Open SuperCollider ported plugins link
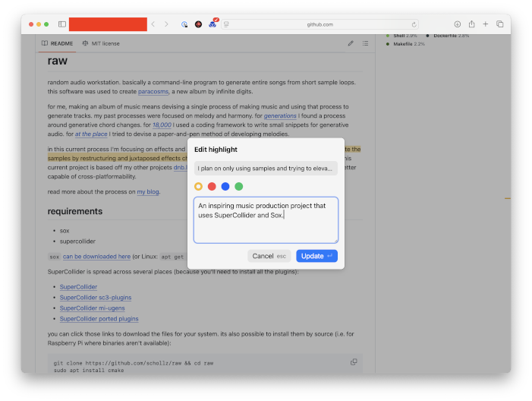 (x=99, y=319)
